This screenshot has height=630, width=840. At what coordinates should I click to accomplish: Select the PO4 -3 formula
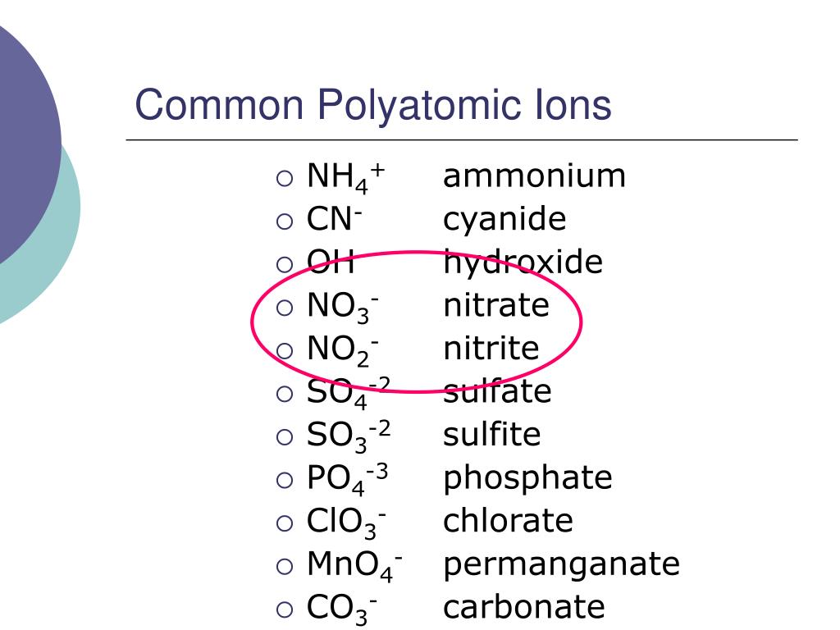click(347, 478)
